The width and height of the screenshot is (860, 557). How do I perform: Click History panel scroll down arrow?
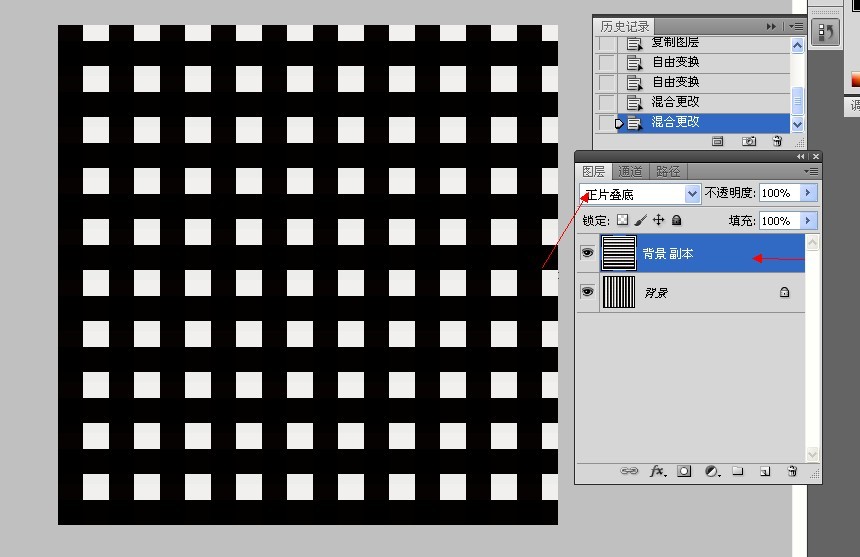[797, 124]
